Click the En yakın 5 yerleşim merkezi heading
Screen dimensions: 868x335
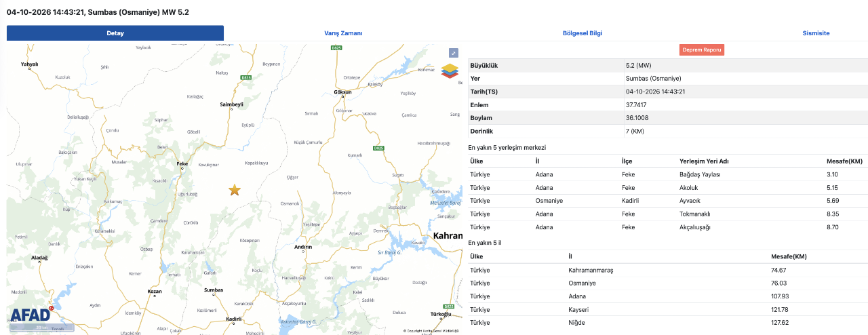click(507, 148)
